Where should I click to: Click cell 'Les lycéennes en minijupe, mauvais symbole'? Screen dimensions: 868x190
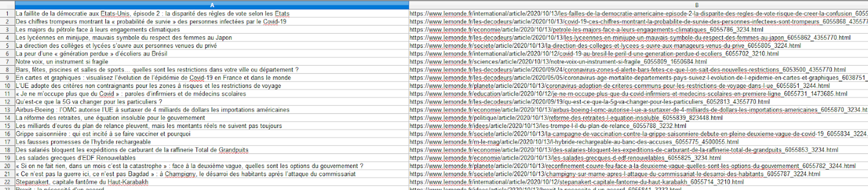click(x=212, y=38)
